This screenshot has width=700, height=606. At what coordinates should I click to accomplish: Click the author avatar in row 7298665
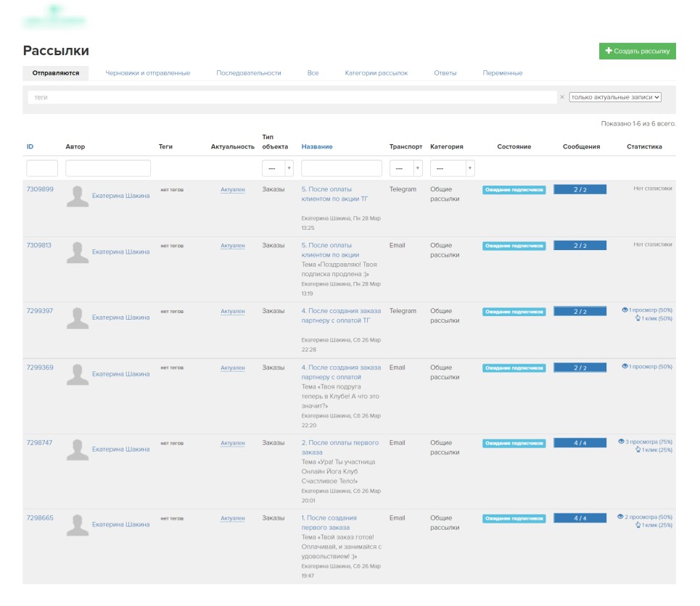click(77, 525)
